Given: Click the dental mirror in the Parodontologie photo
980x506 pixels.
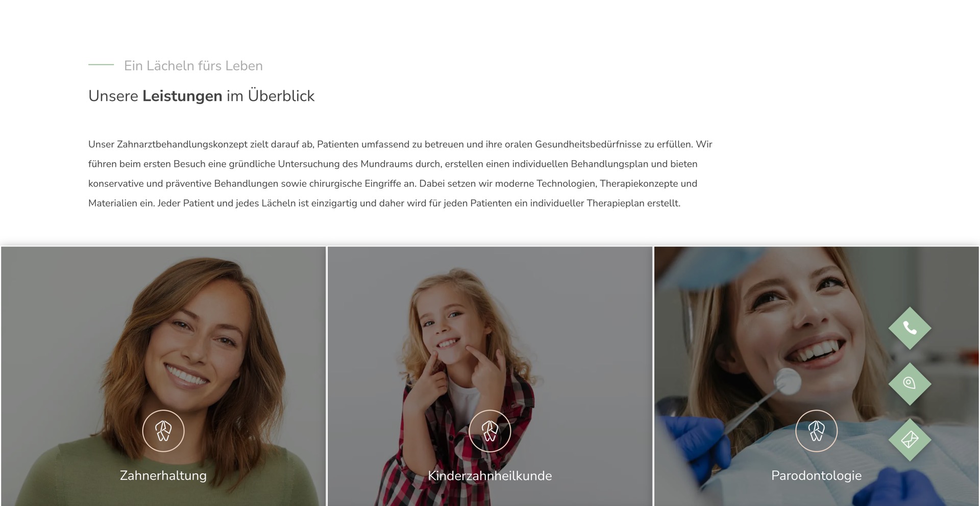Looking at the screenshot, I should point(787,381).
